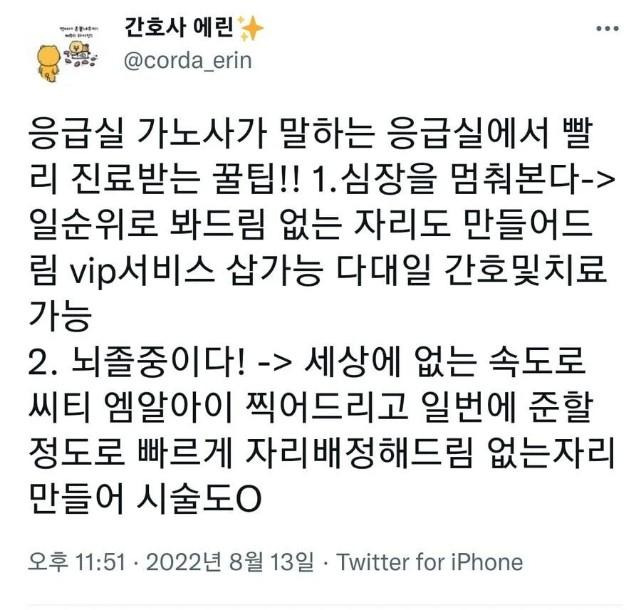The width and height of the screenshot is (641, 610).
Task: Click the divider line below the timestamp
Action: coord(325,604)
